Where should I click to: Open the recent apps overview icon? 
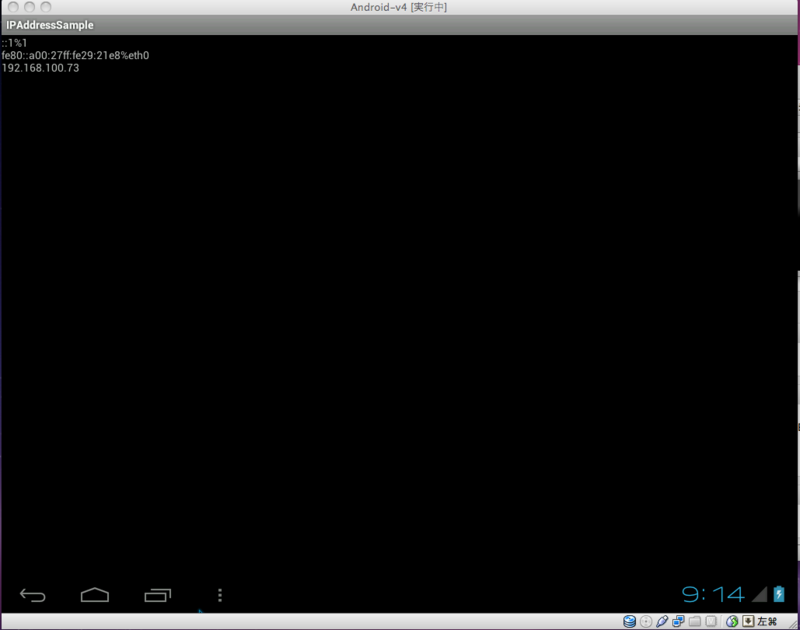tap(158, 595)
